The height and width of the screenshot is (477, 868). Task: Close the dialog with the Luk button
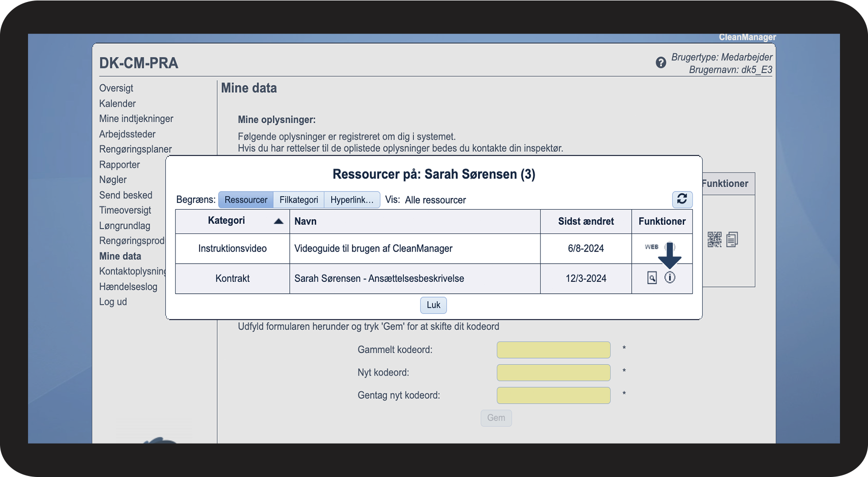pos(433,305)
